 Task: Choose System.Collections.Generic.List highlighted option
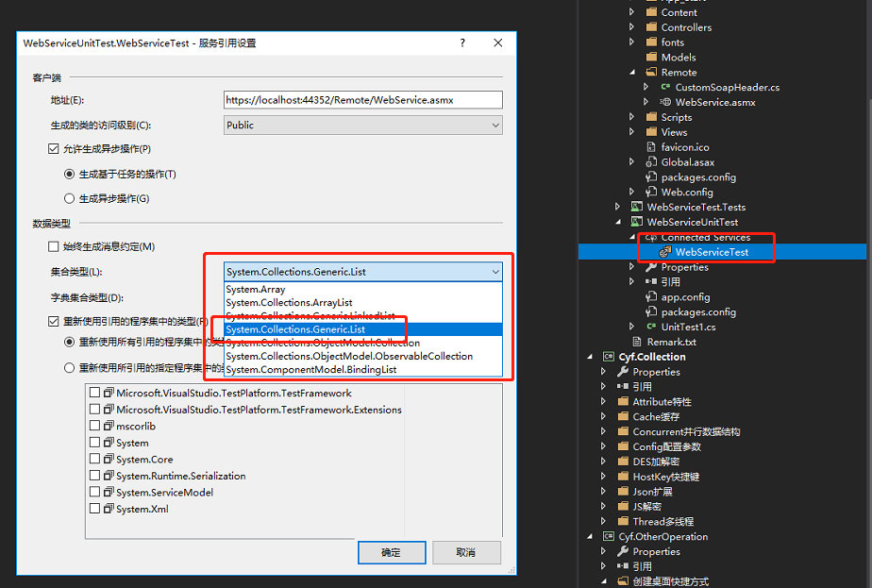(363, 329)
